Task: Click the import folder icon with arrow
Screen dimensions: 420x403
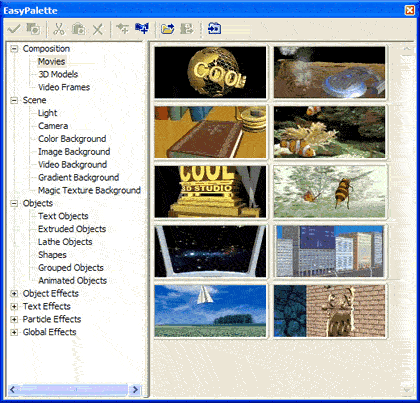Action: 168,29
